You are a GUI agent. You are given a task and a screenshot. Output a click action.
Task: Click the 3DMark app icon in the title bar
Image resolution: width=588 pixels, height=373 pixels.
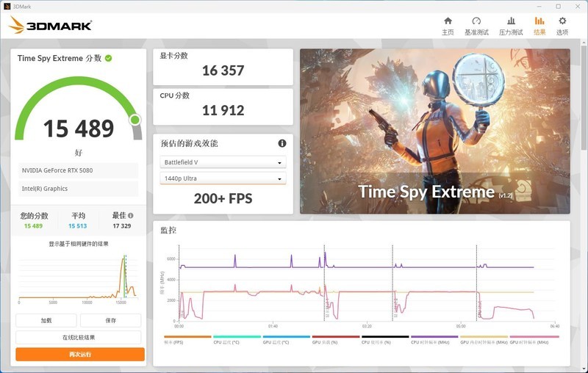click(7, 7)
